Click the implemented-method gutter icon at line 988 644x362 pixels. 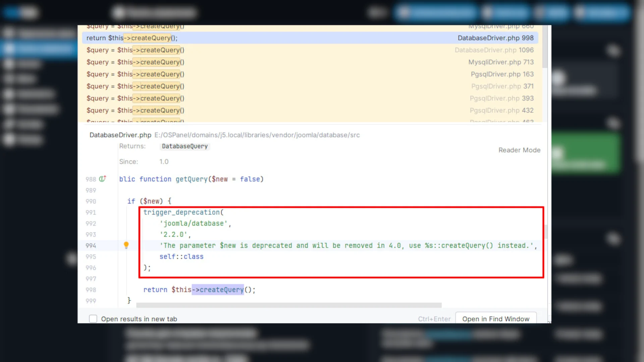click(x=103, y=179)
